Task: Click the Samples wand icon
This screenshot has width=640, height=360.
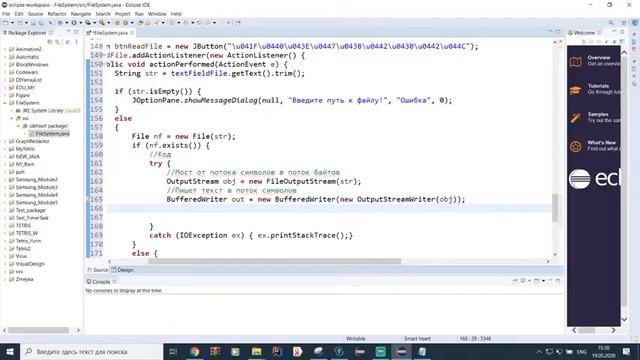Action: tap(576, 118)
